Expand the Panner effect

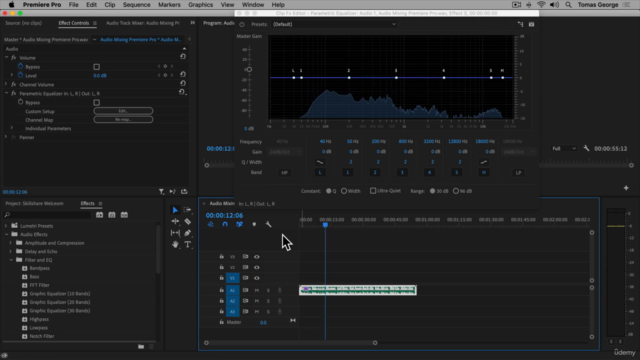(6, 137)
